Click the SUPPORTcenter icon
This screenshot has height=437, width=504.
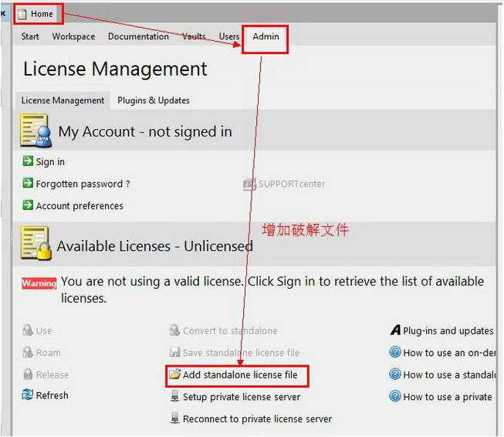(249, 184)
